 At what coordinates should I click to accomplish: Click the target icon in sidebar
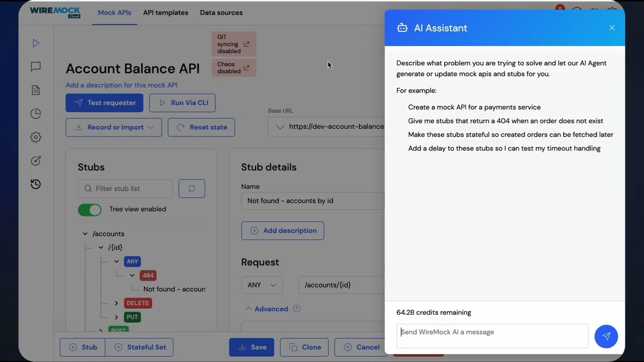tap(36, 160)
